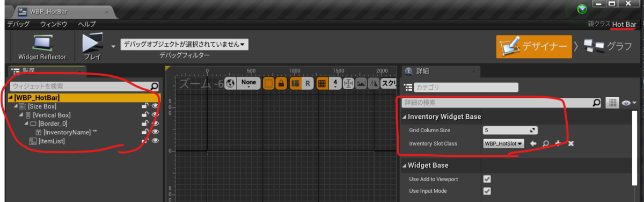
Task: Open the スクリ screen size button
Action: point(388,83)
